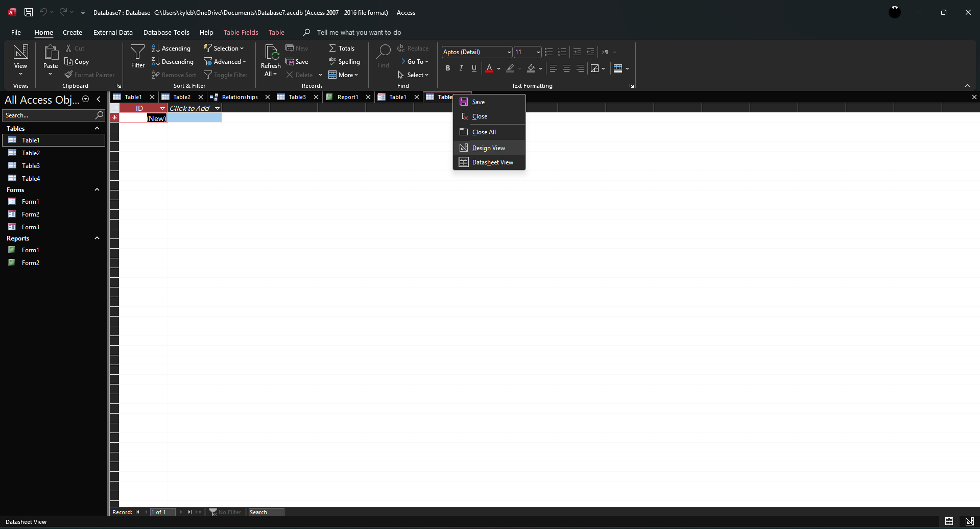This screenshot has width=980, height=529.
Task: Open the File menu
Action: [16, 32]
